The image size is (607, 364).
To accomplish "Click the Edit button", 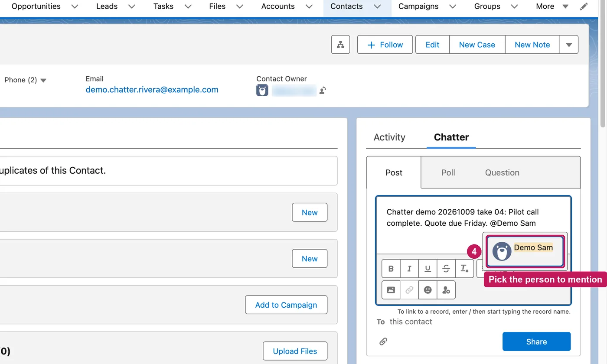I will pos(432,45).
